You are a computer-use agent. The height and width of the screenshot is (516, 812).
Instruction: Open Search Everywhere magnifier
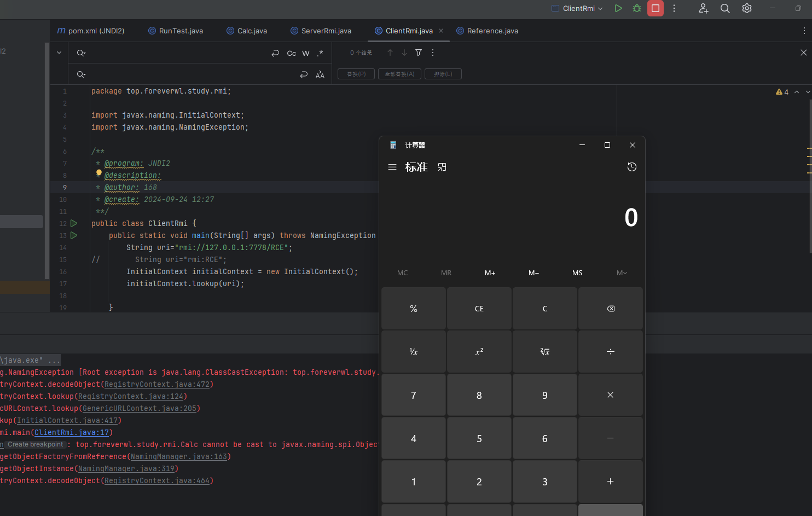(x=725, y=8)
